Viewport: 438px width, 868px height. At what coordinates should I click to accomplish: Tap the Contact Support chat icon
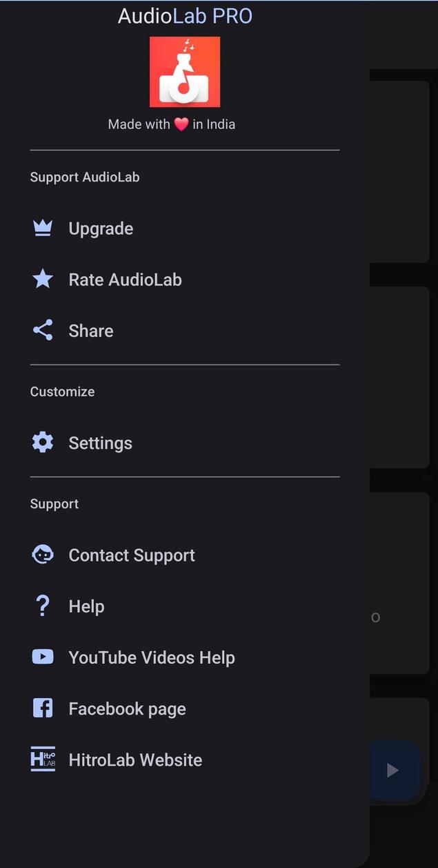point(42,554)
